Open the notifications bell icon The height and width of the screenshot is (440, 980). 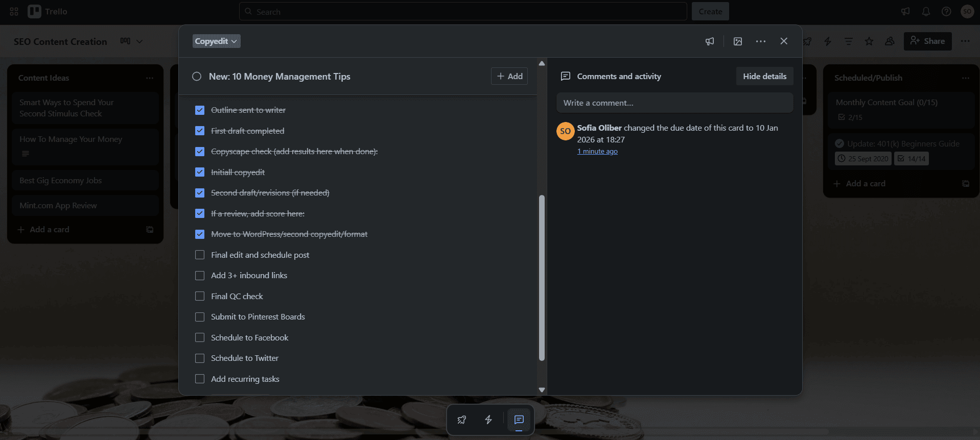pos(926,11)
